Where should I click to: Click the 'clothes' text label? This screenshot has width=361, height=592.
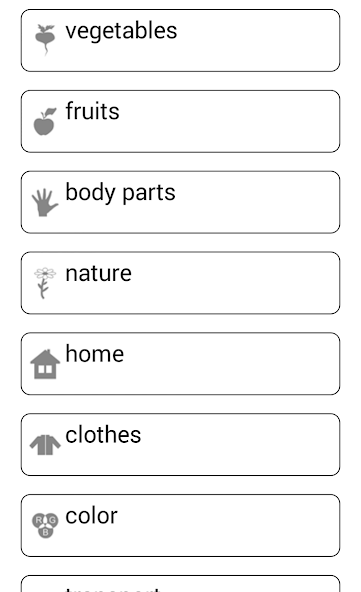coord(103,434)
